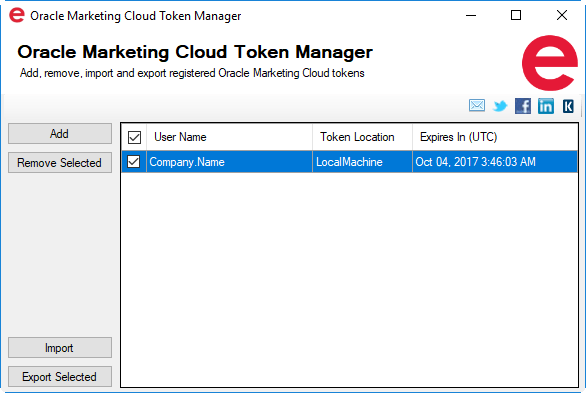Open the Facebook icon
This screenshot has width=586, height=393.
[x=523, y=106]
